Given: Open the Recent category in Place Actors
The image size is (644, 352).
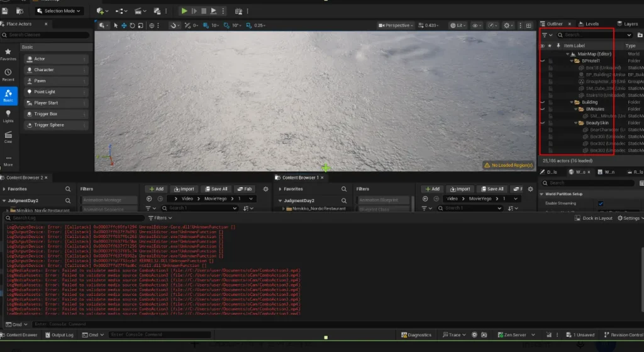Looking at the screenshot, I should click(x=8, y=75).
